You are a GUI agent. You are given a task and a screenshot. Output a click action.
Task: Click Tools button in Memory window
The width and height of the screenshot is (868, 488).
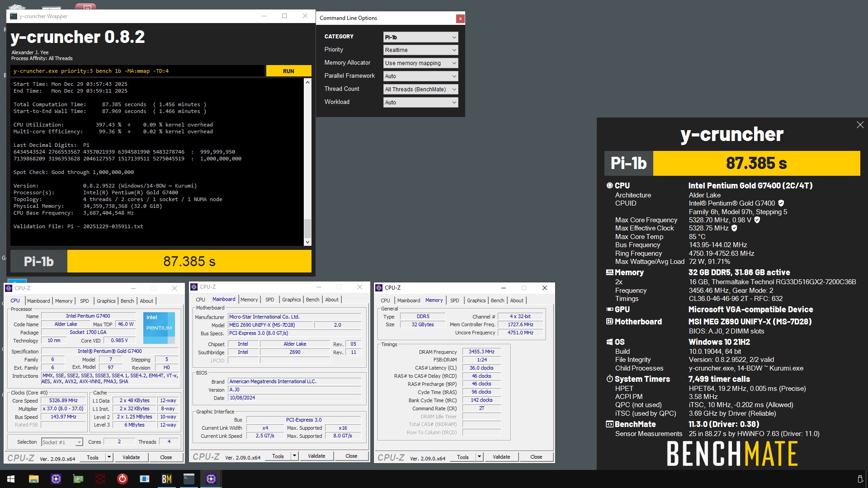[x=463, y=457]
